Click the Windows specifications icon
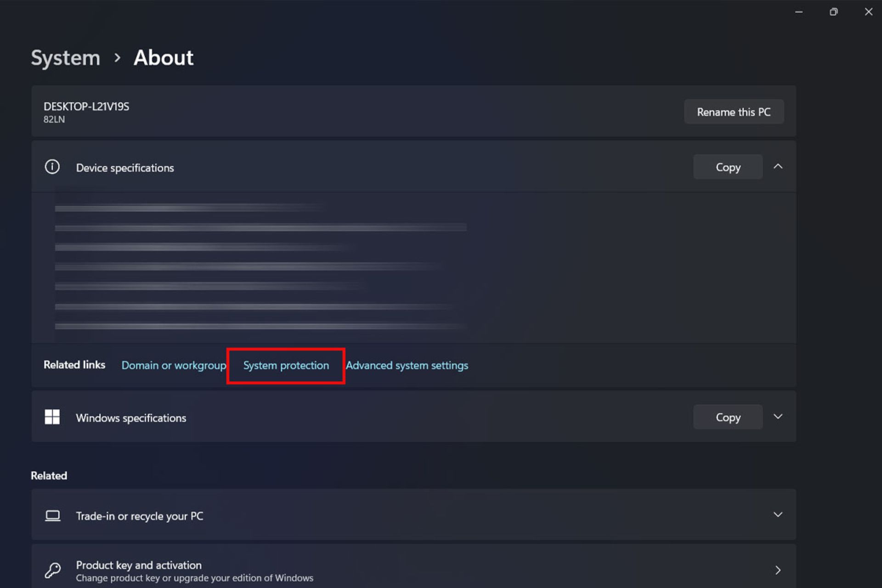The height and width of the screenshot is (588, 882). [52, 418]
